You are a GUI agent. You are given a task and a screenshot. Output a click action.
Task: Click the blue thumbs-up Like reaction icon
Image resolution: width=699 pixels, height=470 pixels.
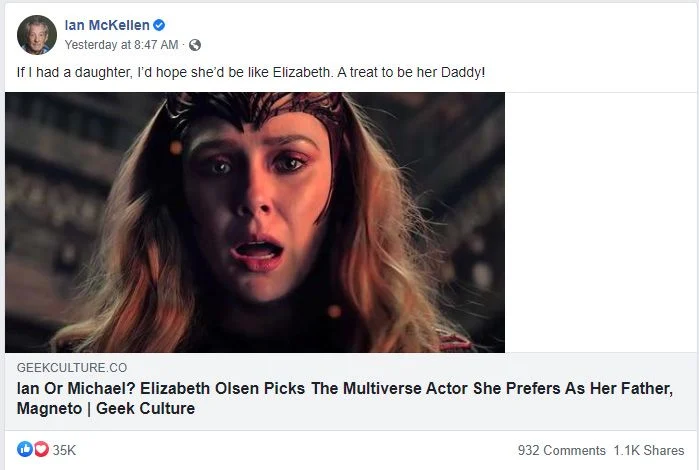25,450
